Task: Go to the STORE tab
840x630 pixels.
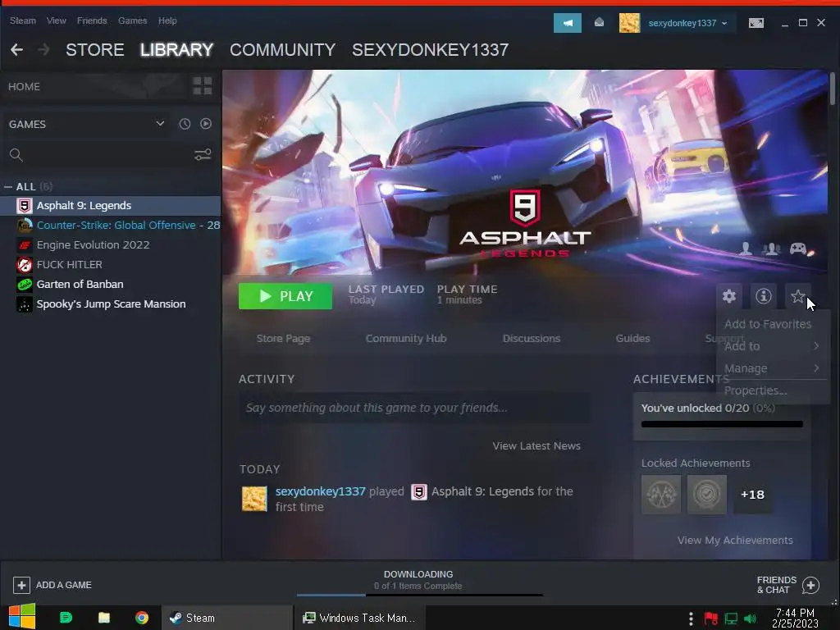Action: click(95, 50)
